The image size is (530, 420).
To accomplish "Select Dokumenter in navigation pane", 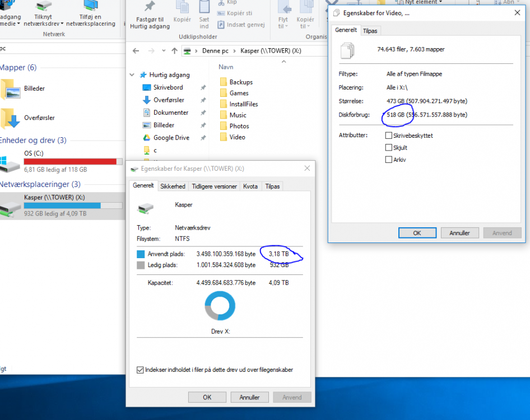I will [x=171, y=113].
